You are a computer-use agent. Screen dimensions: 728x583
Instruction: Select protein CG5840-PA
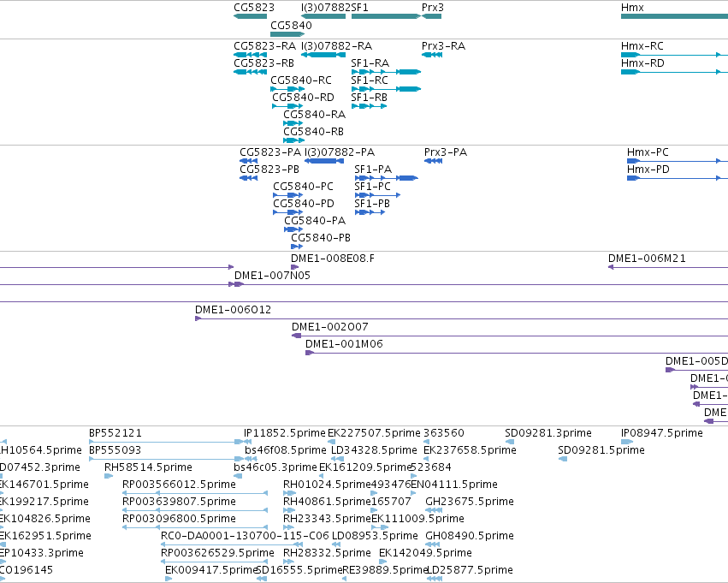pos(315,221)
